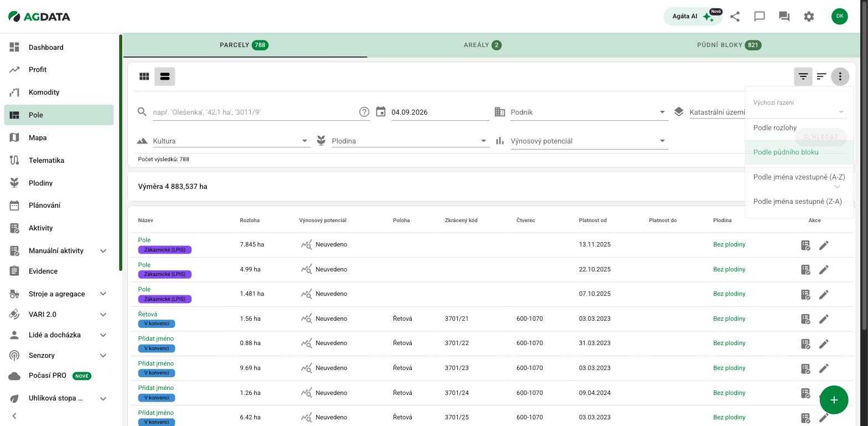
Task: Switch to list row view
Action: tap(165, 76)
